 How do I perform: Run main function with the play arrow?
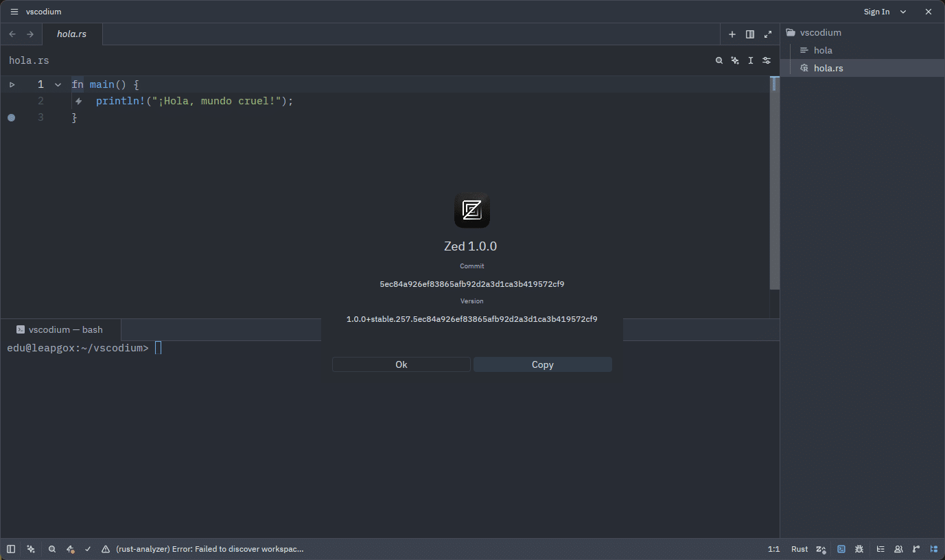pos(12,84)
